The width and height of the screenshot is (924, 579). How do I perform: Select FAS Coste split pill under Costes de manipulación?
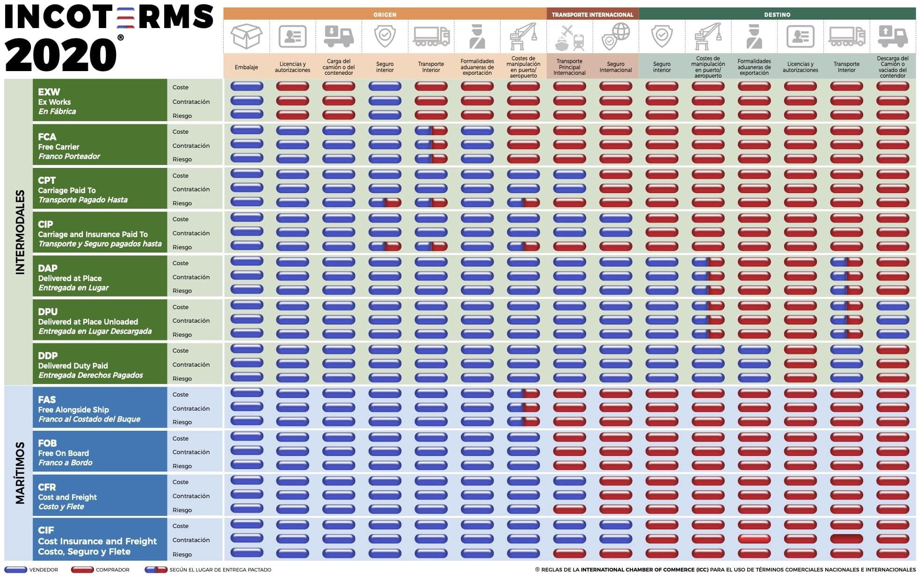[x=523, y=393]
